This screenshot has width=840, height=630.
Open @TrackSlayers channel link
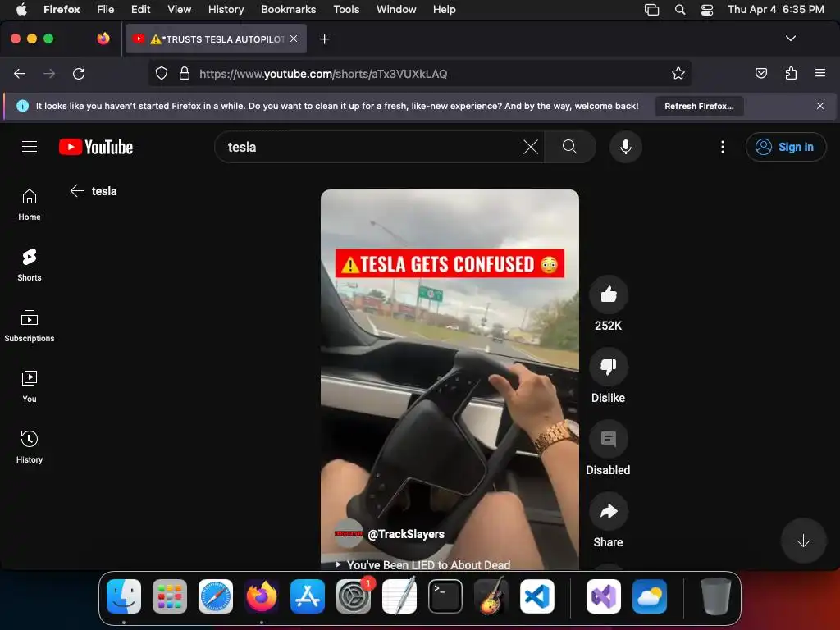[405, 534]
